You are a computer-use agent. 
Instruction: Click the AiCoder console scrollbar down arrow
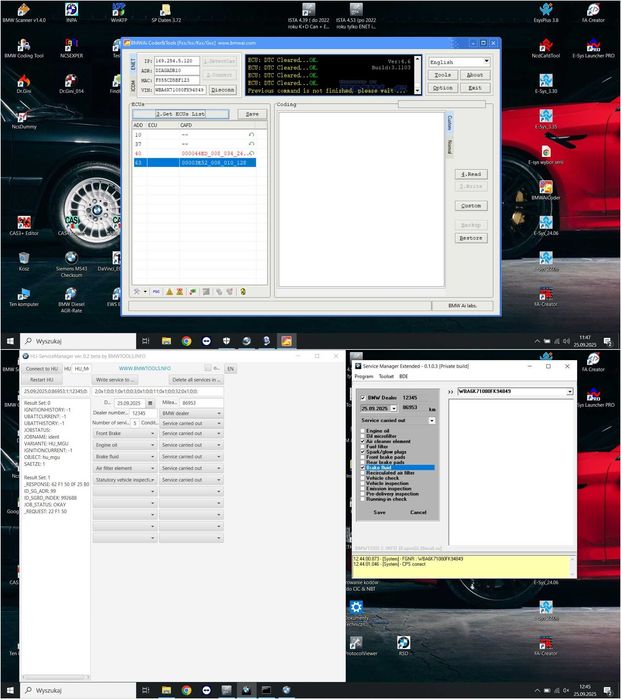coord(417,90)
